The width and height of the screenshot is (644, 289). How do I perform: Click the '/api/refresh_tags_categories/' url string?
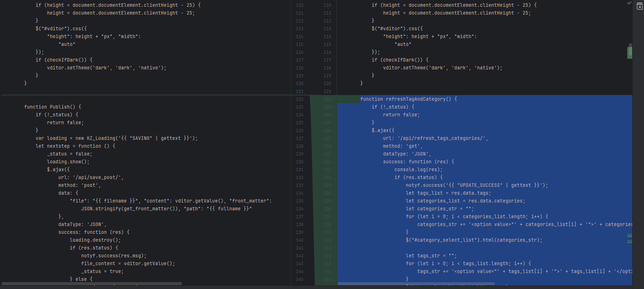coord(441,138)
